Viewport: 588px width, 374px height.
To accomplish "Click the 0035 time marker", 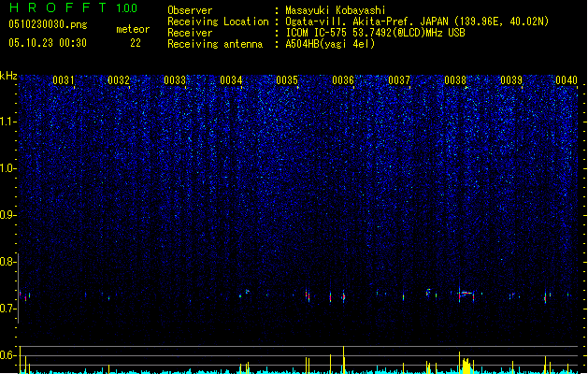I will point(287,80).
